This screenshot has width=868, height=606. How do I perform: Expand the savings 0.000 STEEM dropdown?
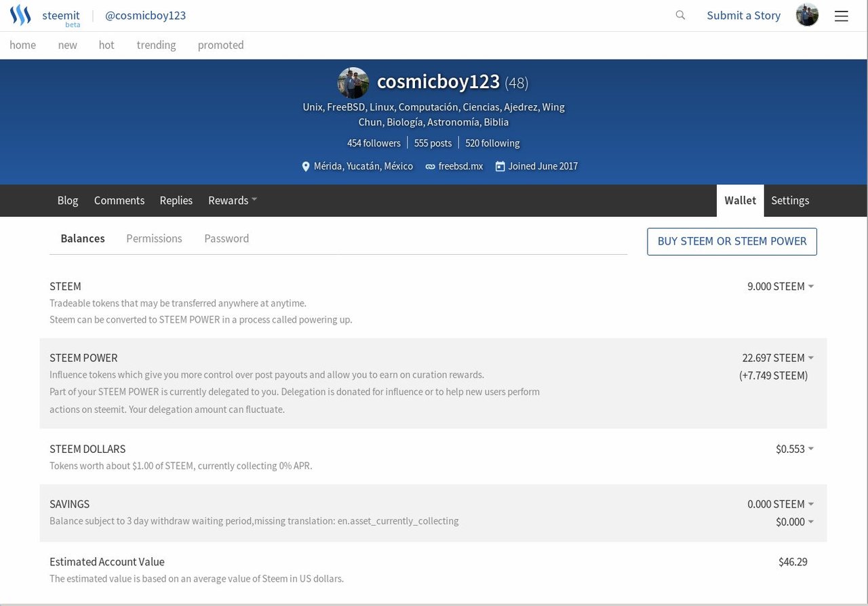click(x=781, y=504)
